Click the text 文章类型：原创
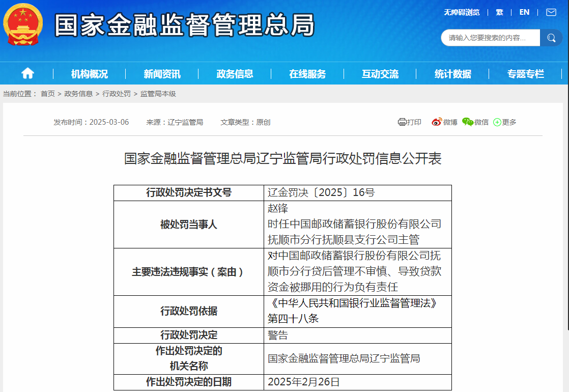This screenshot has width=569, height=392. point(245,122)
